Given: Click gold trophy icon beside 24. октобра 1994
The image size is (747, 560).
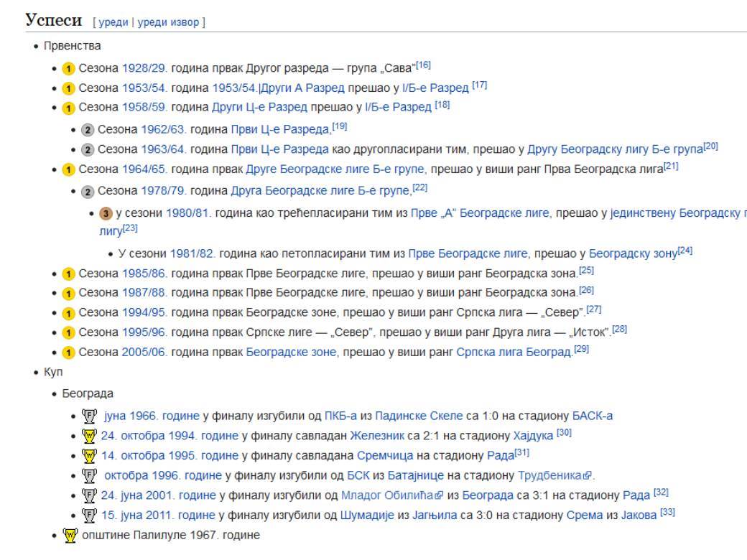Looking at the screenshot, I should 89,435.
